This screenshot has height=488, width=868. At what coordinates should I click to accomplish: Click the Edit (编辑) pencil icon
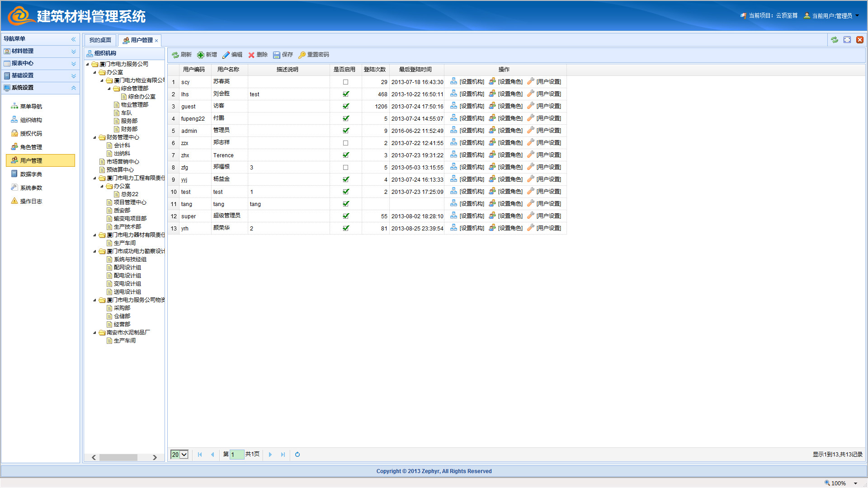226,55
